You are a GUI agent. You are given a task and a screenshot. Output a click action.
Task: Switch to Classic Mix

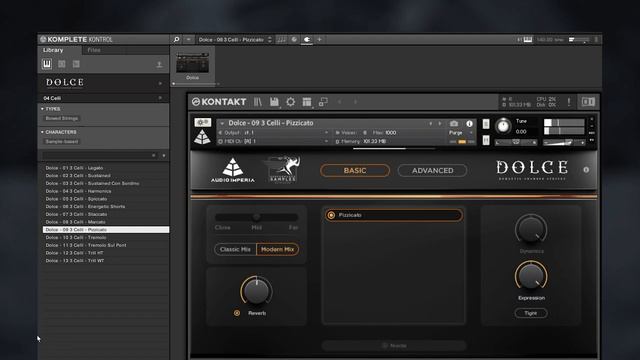pos(235,249)
